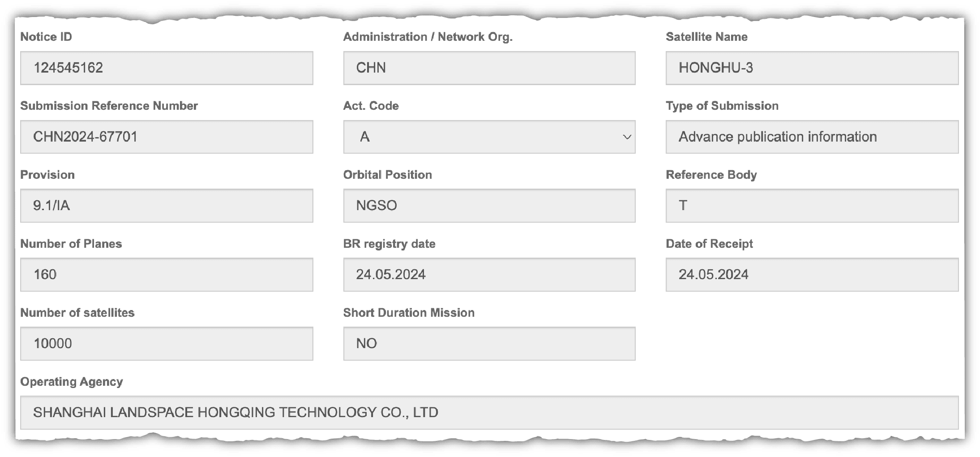Click the Notice ID field 124545162

(166, 68)
